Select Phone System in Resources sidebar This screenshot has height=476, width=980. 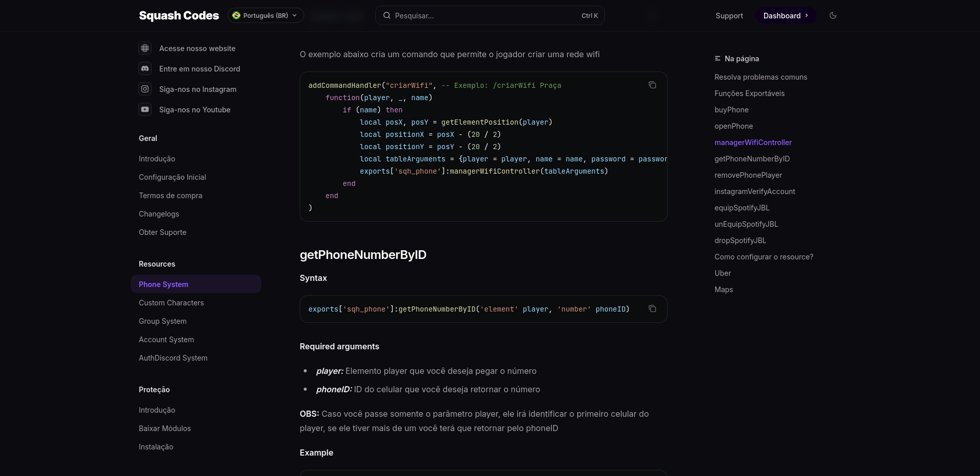point(163,284)
